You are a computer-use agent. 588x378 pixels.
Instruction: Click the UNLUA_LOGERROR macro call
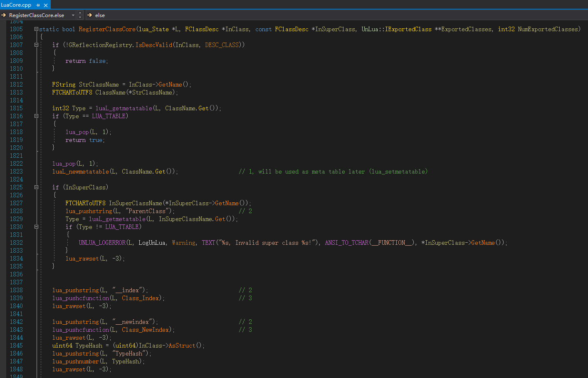102,243
